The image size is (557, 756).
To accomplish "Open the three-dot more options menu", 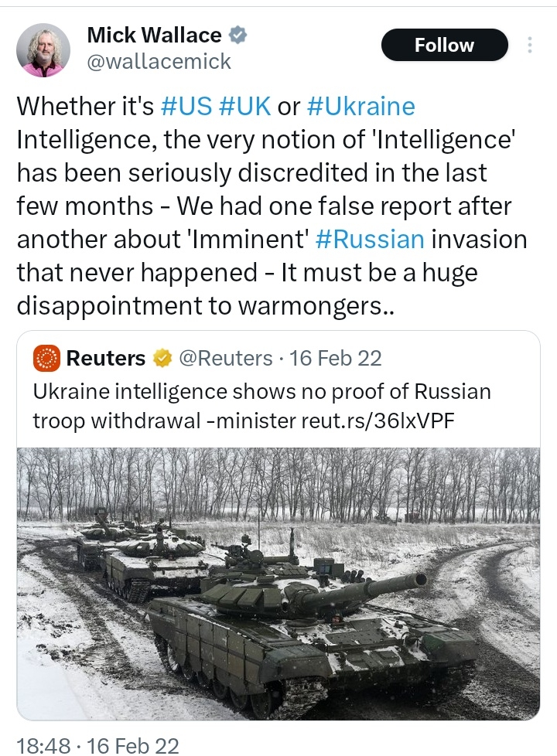I will point(530,45).
